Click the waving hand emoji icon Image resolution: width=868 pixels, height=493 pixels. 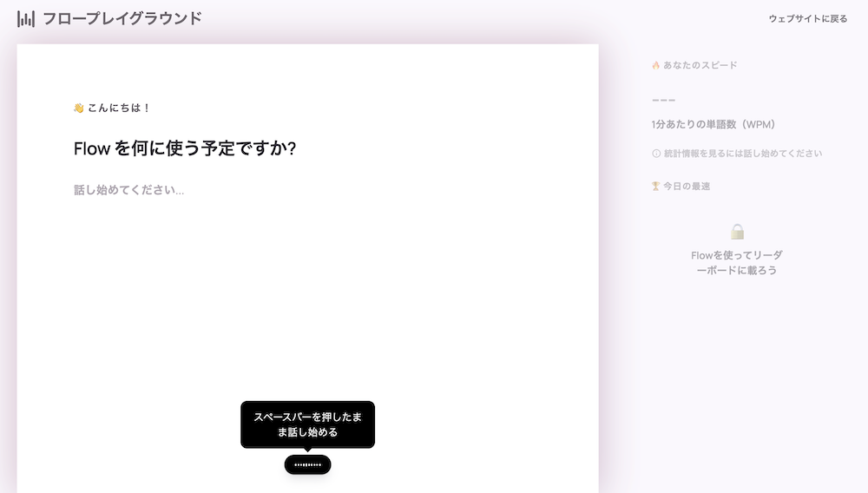point(79,108)
